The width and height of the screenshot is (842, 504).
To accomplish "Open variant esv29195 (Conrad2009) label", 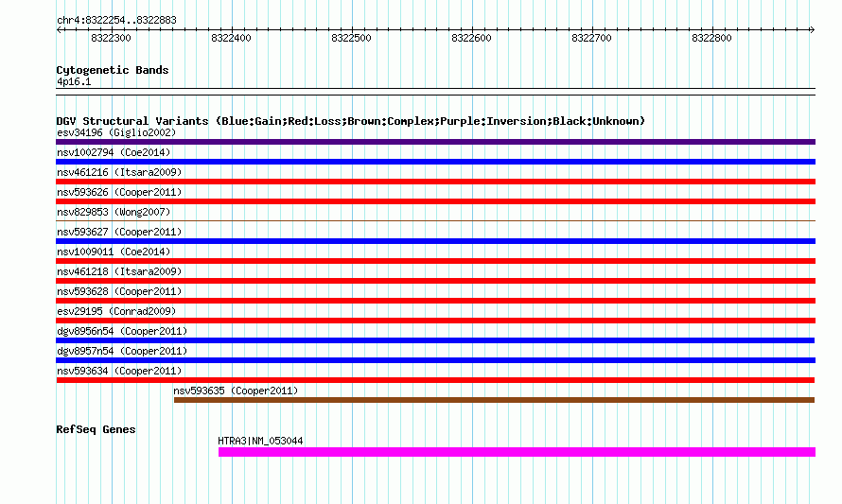I will 116,311.
